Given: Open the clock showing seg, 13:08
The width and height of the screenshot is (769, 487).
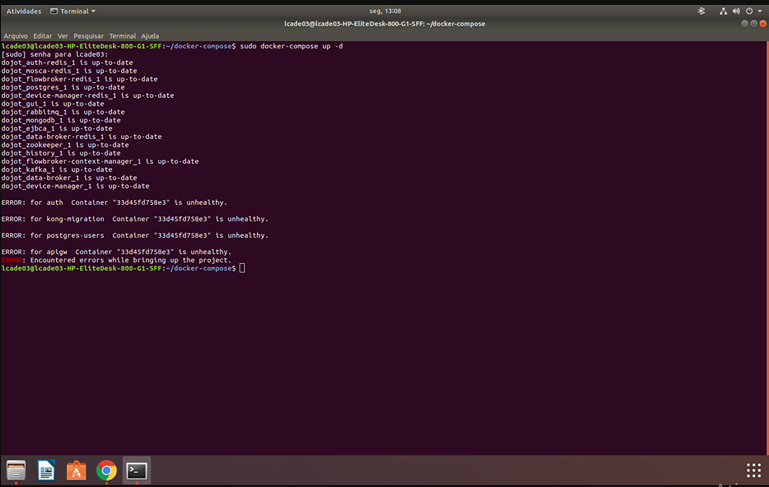Looking at the screenshot, I should [x=385, y=11].
